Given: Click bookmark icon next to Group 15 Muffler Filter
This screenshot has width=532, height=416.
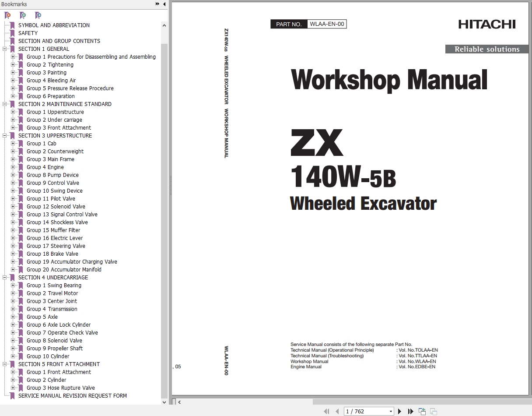Looking at the screenshot, I should point(21,230).
